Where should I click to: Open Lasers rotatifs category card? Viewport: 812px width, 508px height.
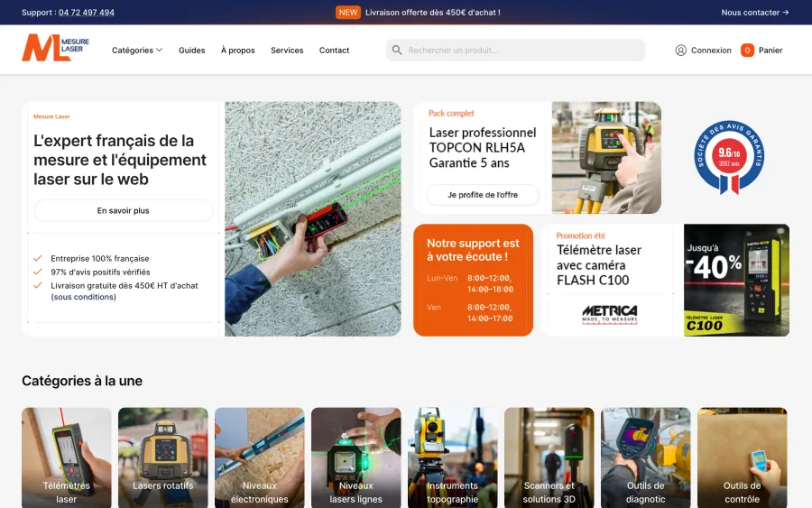(x=163, y=457)
